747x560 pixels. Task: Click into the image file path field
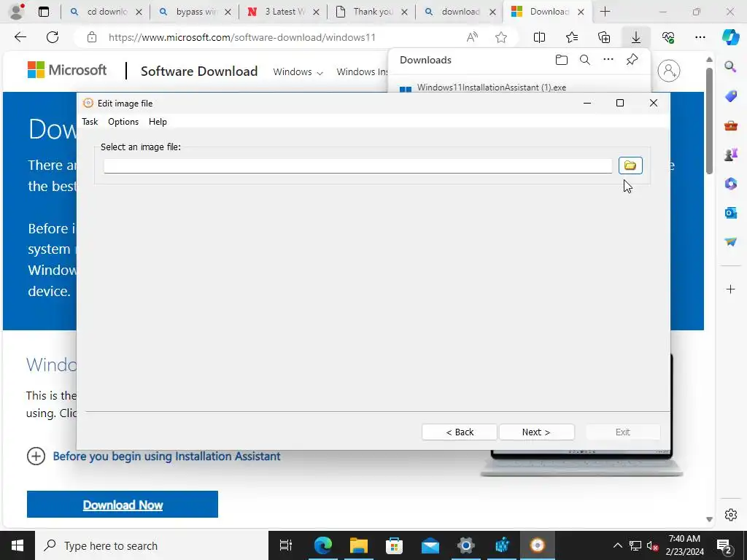(x=357, y=166)
